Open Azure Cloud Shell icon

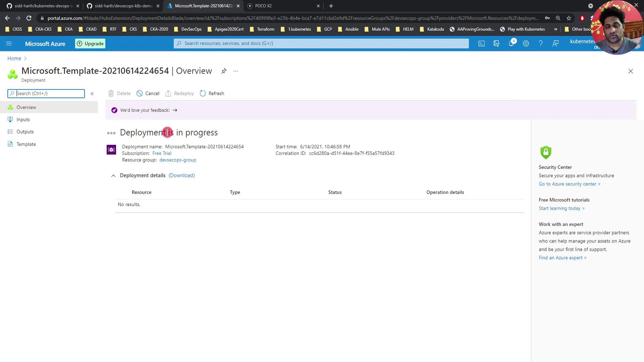481,44
